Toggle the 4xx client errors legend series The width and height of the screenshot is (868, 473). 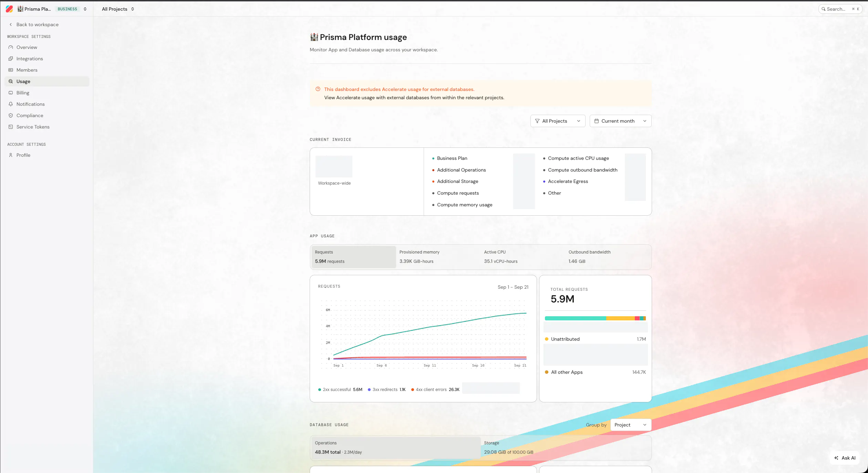[435, 390]
